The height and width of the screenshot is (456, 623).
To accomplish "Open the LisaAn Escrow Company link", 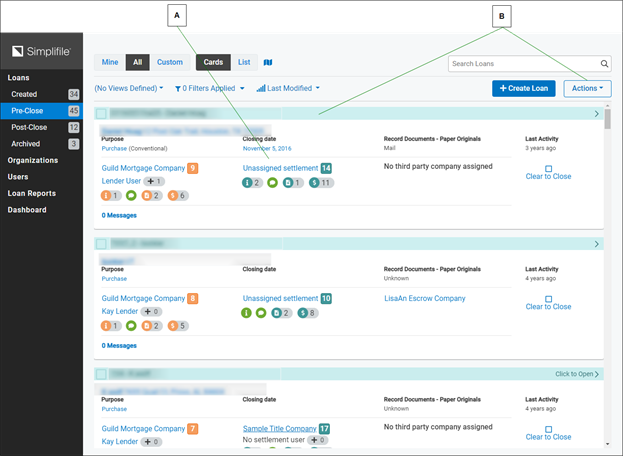I will 424,298.
